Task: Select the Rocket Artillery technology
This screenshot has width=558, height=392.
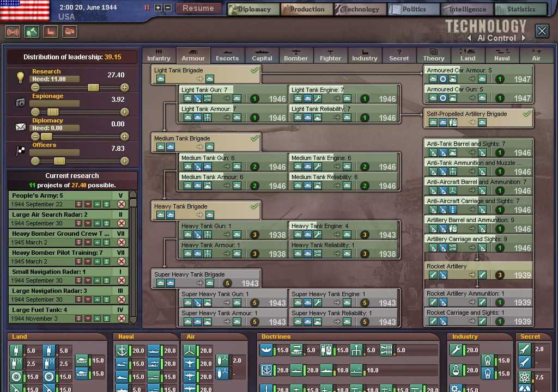Action: coord(478,271)
